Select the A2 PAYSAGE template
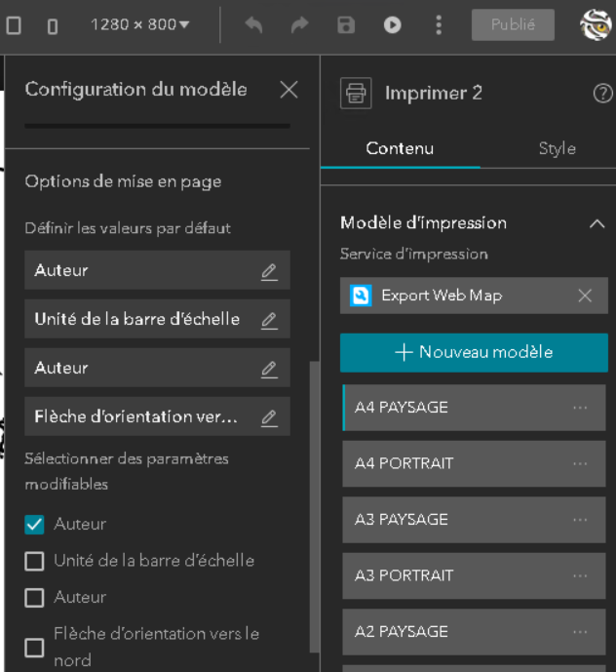This screenshot has height=672, width=616. (x=474, y=632)
